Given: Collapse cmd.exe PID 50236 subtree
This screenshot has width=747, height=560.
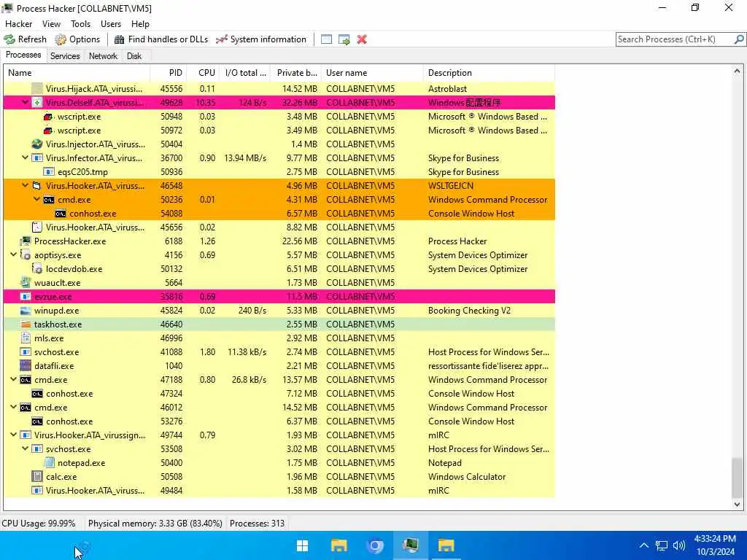Looking at the screenshot, I should tap(36, 200).
